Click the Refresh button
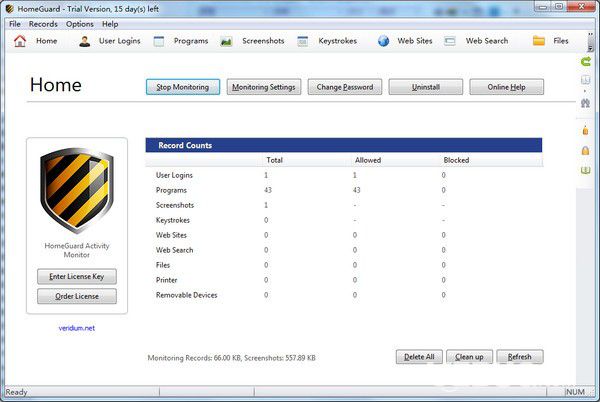This screenshot has width=600, height=402. point(520,357)
